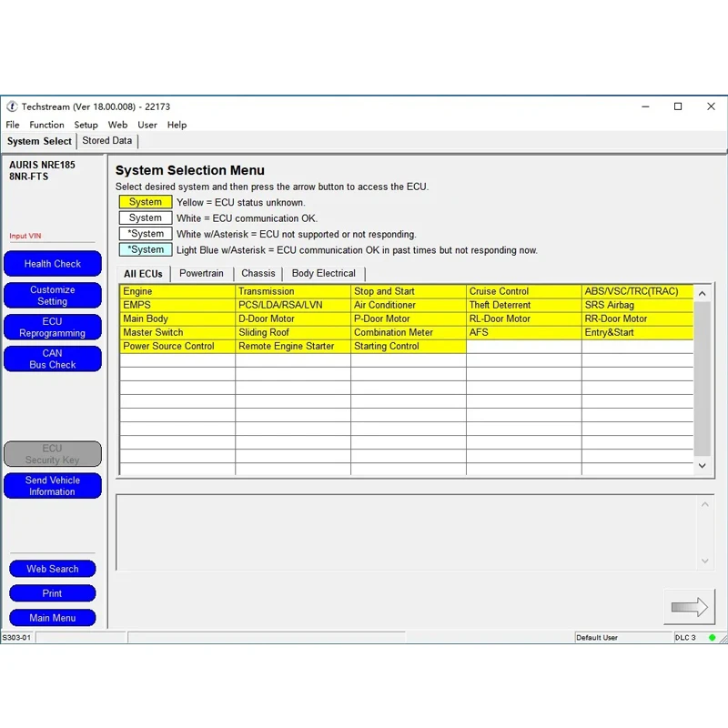
Task: Select Remote Engine Starter system
Action: pyautogui.click(x=293, y=347)
